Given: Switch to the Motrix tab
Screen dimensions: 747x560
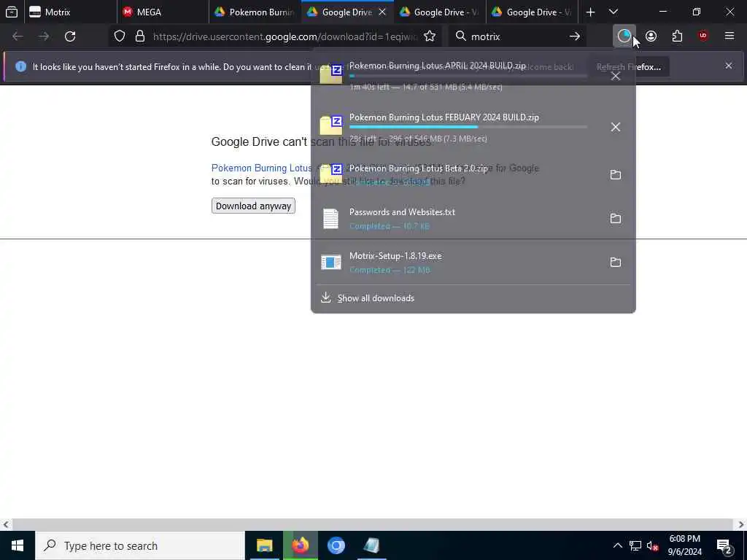Looking at the screenshot, I should (70, 12).
